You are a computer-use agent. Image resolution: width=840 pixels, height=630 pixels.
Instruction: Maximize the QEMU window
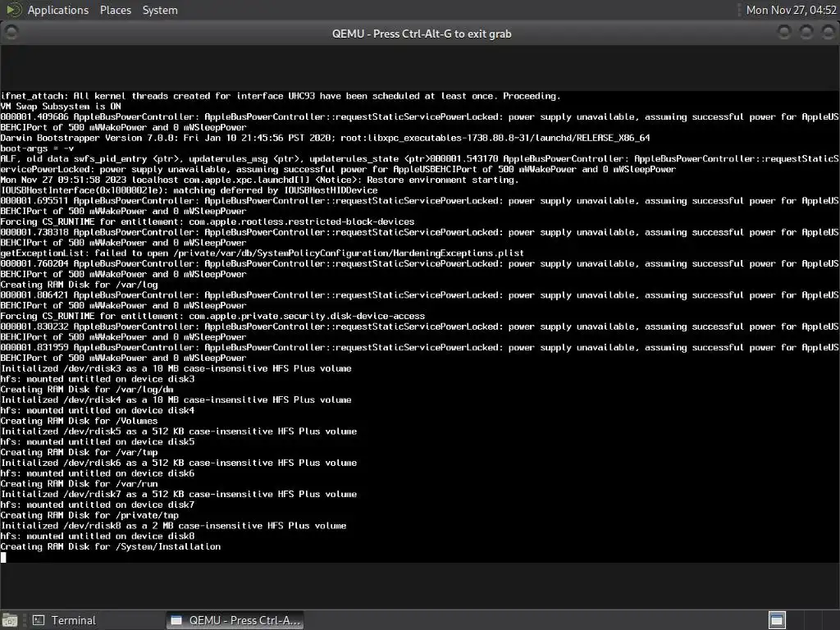click(x=806, y=33)
